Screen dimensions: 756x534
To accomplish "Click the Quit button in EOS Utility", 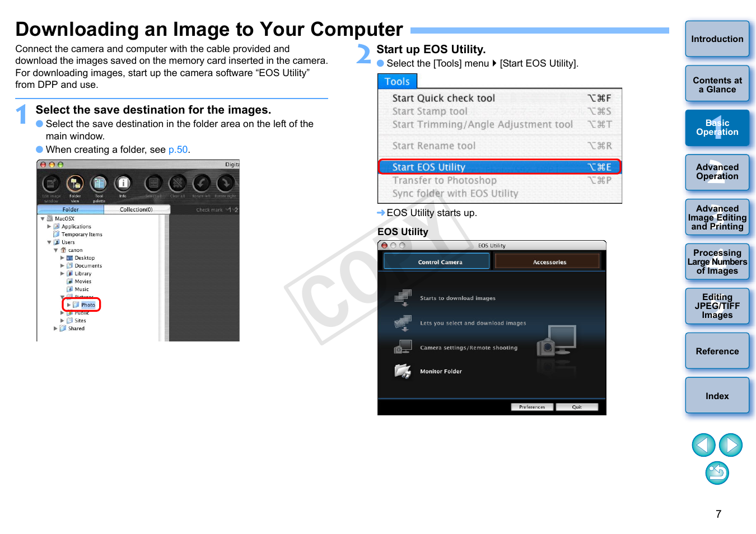I will [x=577, y=407].
